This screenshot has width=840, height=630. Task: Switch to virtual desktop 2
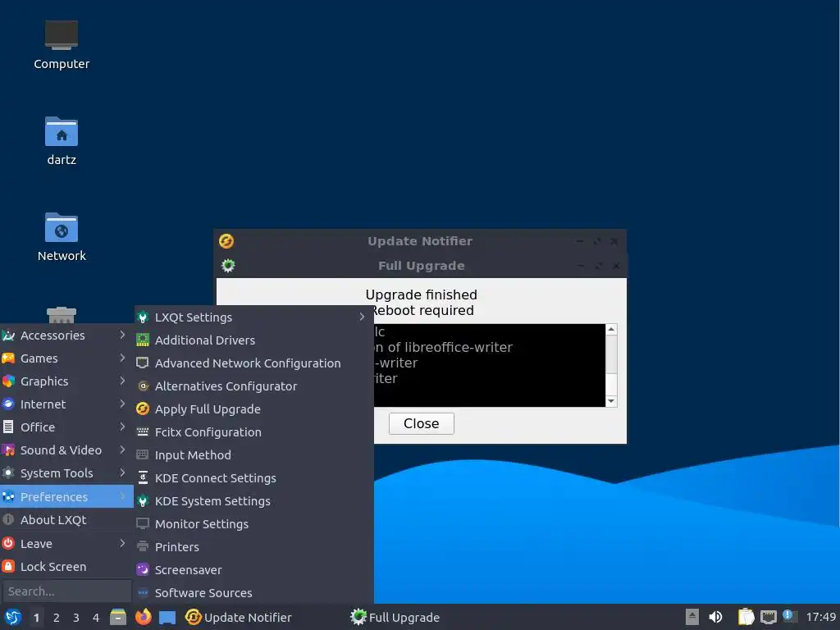click(57, 618)
